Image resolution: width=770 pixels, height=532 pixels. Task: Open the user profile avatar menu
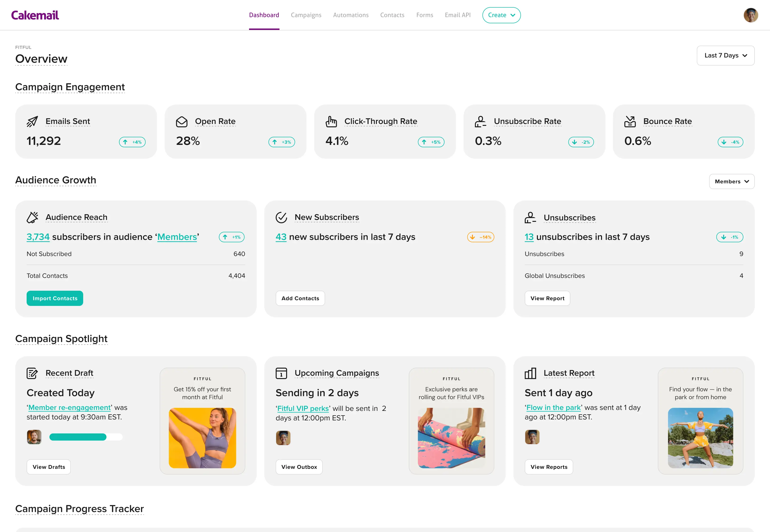pos(751,15)
